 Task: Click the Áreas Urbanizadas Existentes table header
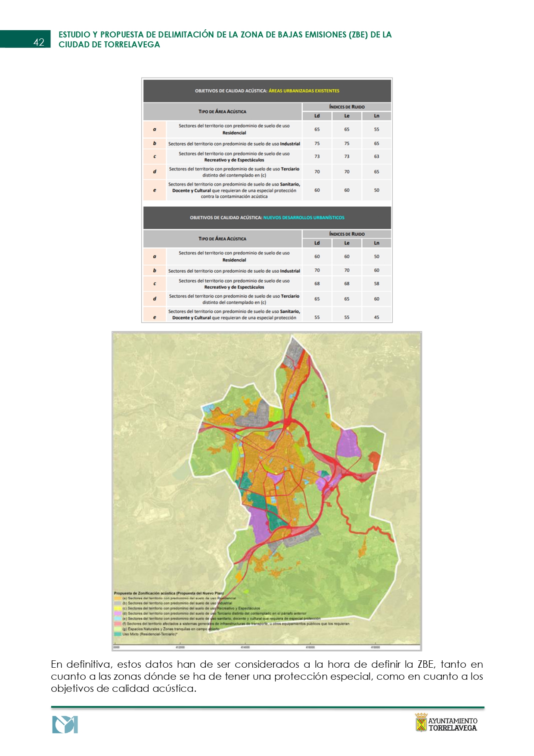[267, 91]
